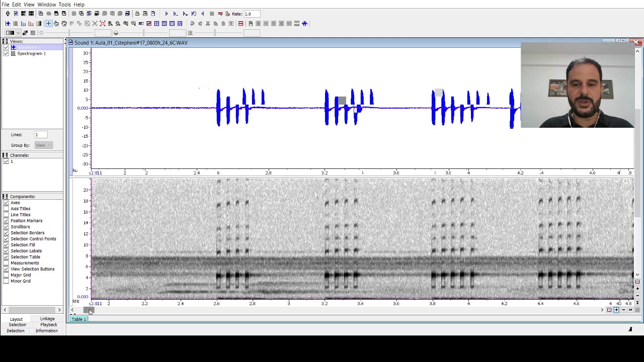Click horizontal zoom to selection button
This screenshot has width=644, height=362.
(x=609, y=310)
